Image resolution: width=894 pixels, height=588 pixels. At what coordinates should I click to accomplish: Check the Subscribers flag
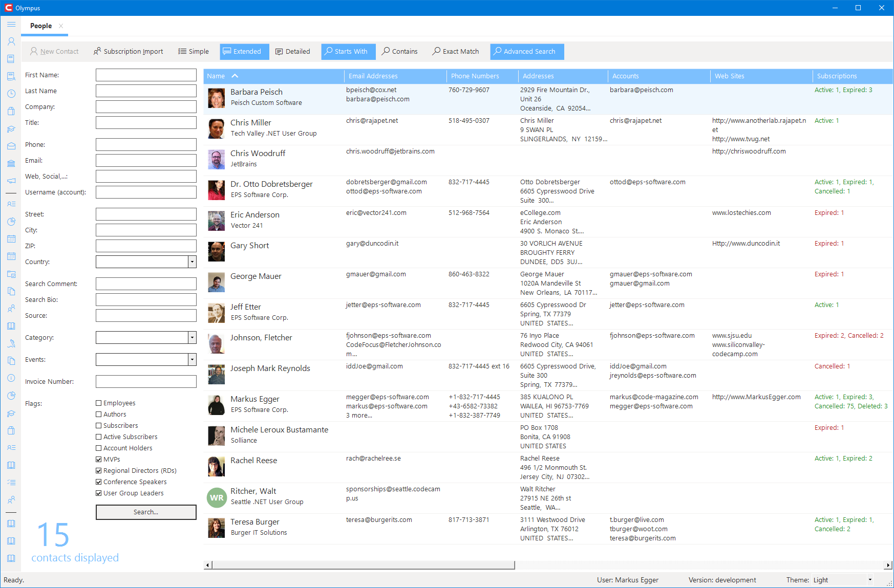(99, 426)
